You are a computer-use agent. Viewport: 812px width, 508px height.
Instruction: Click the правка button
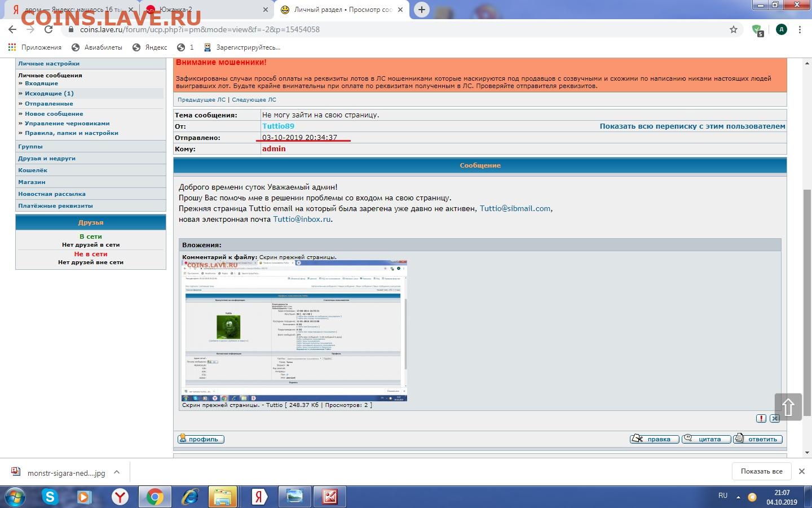(x=654, y=439)
